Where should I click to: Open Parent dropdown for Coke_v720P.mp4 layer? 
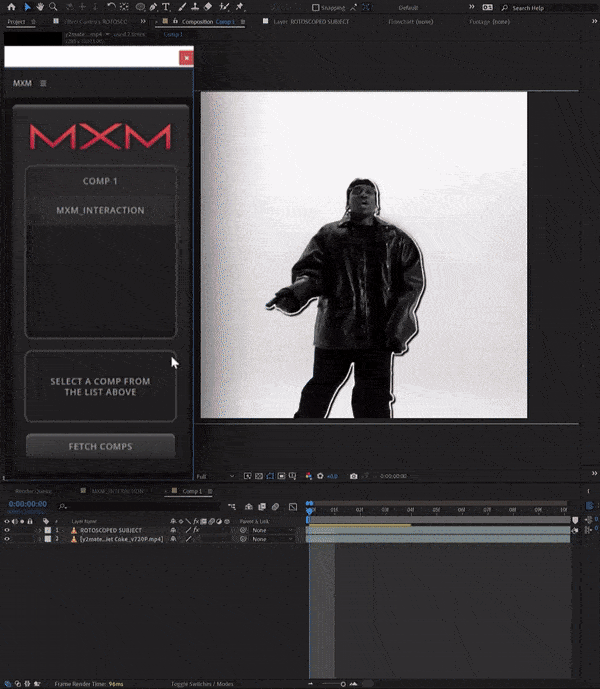click(268, 539)
